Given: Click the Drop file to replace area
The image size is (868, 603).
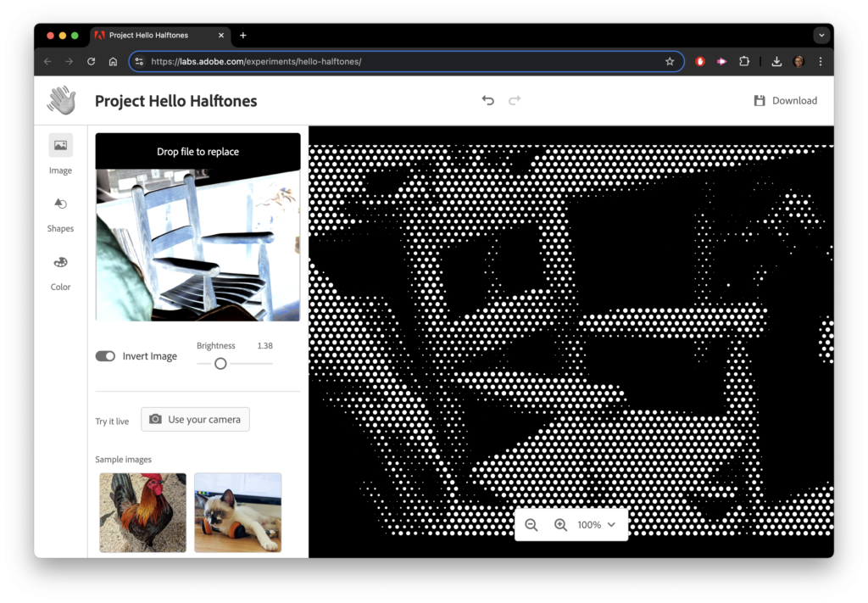Looking at the screenshot, I should [198, 151].
